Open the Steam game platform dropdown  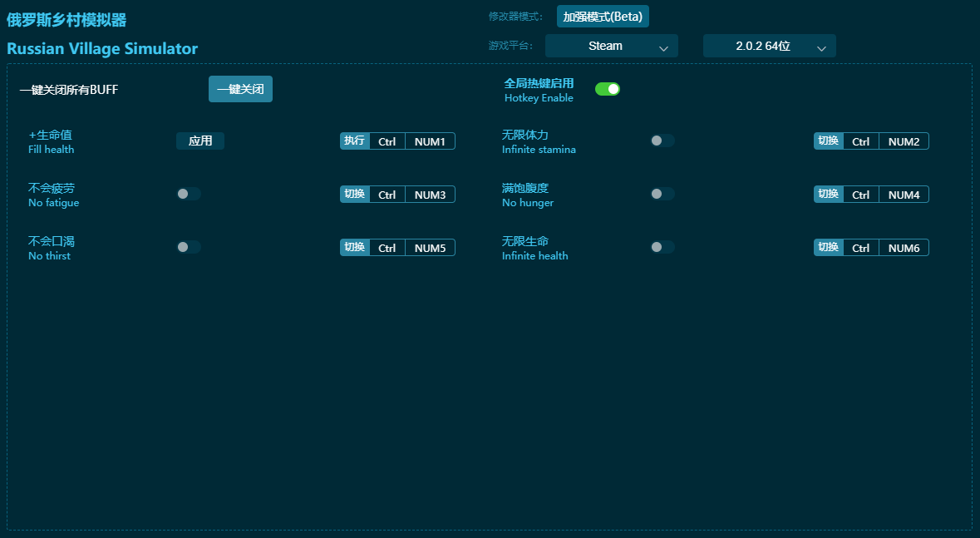[x=611, y=47]
